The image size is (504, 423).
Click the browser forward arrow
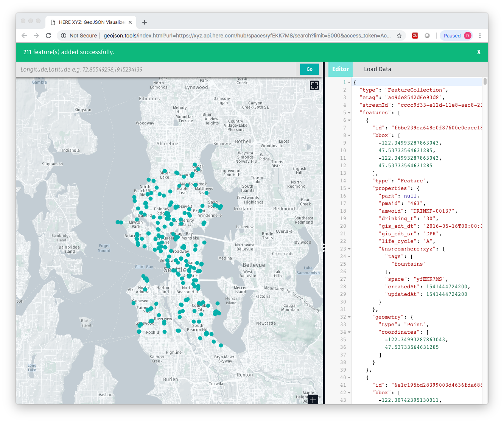(36, 36)
